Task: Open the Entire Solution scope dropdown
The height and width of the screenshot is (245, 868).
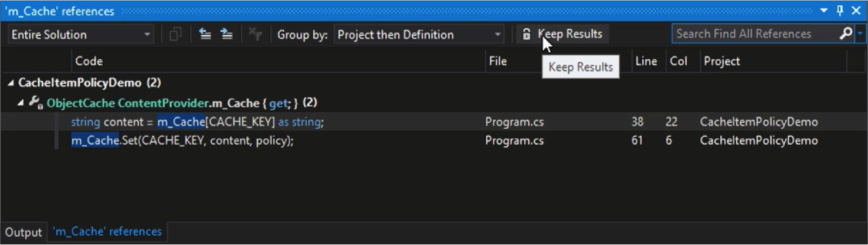Action: [x=81, y=35]
